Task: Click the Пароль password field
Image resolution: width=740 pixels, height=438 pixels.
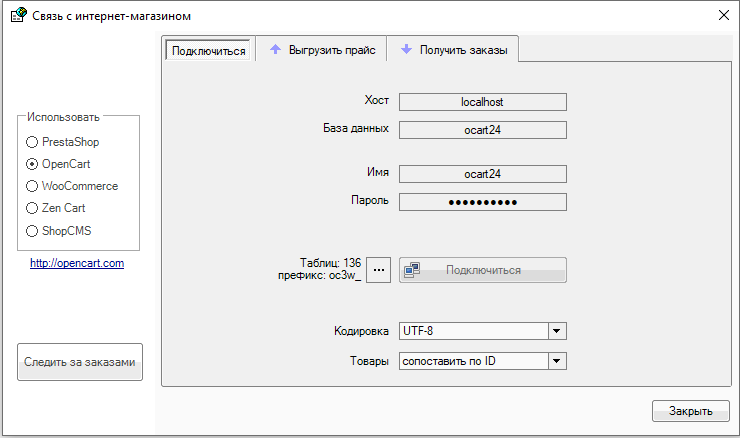Action: (x=483, y=202)
